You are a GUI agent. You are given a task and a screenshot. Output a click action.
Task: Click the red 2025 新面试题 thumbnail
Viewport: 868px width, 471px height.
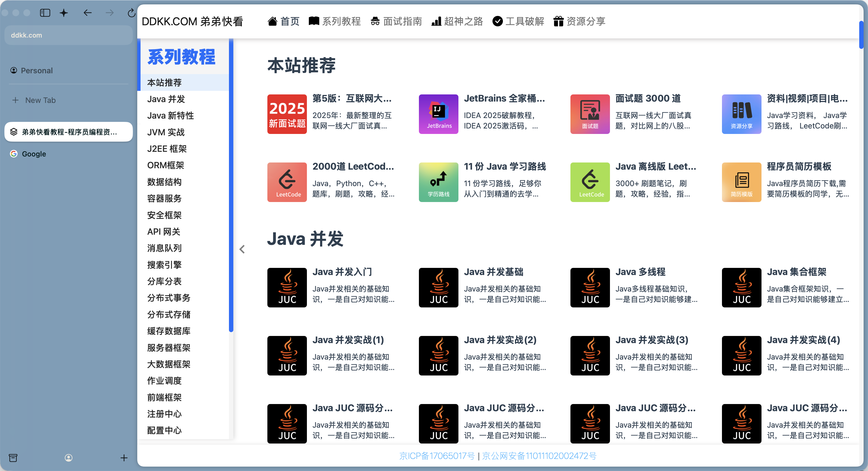(x=287, y=114)
